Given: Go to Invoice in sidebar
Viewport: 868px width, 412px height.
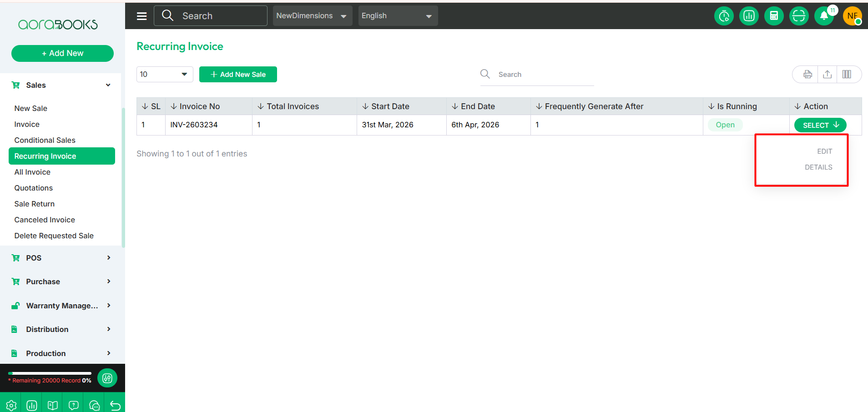Looking at the screenshot, I should (27, 124).
